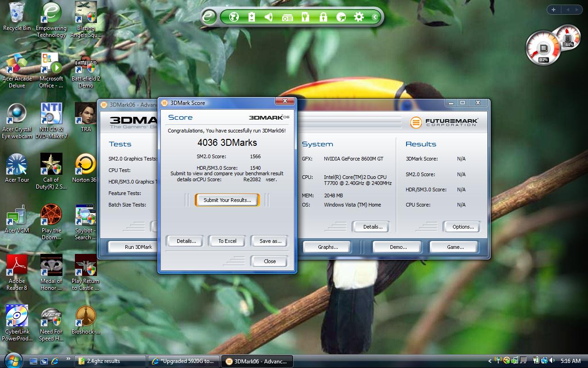Click the volume speaker tray icon
588x368 pixels.
[551, 361]
